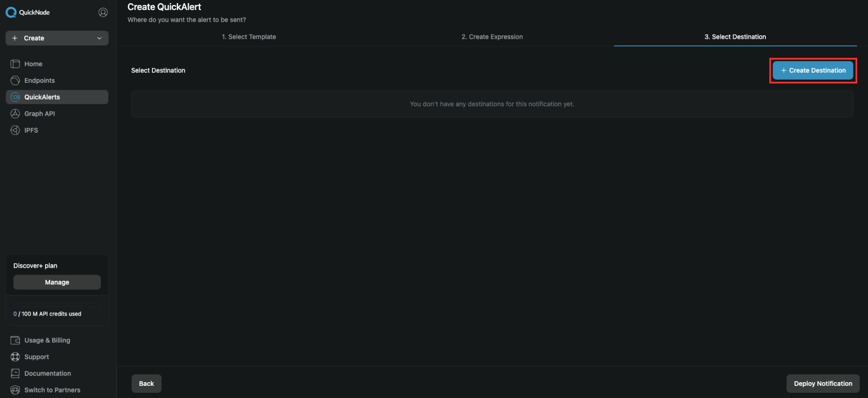Select the 3. Select Destination step
The image size is (868, 398).
[735, 37]
